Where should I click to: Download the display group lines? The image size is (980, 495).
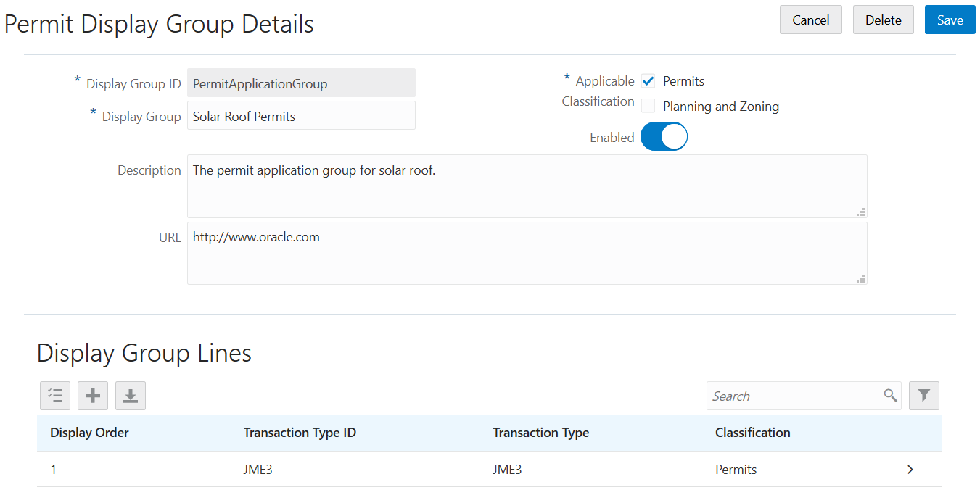click(131, 396)
